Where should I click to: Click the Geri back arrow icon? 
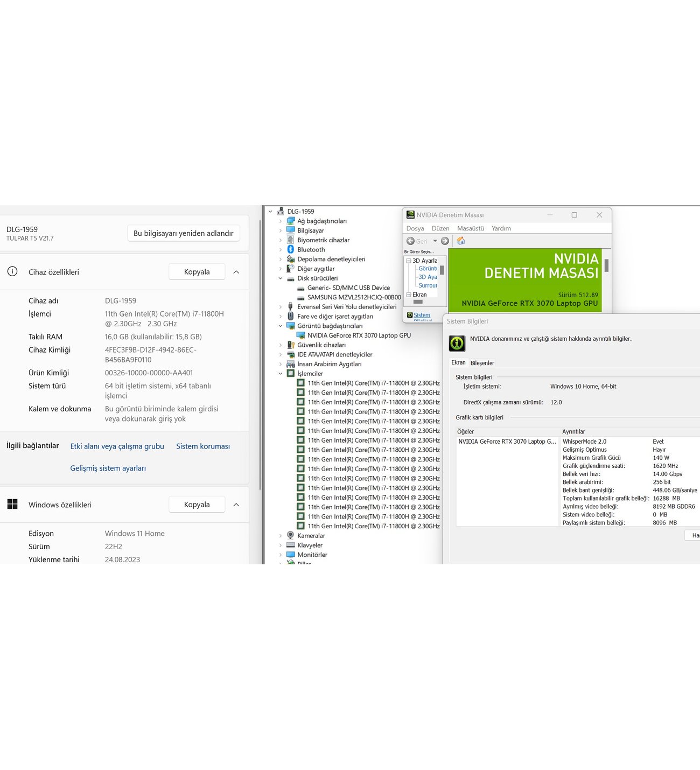411,241
